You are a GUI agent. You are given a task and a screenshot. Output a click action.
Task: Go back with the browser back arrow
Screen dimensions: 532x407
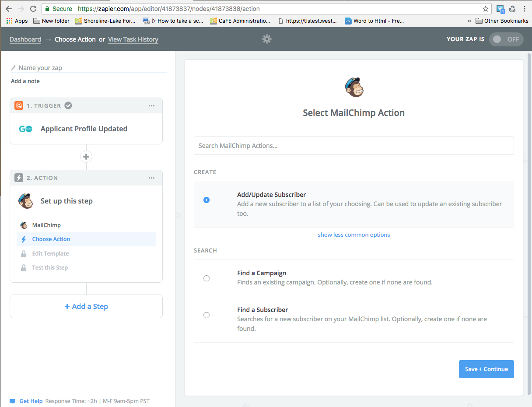pos(9,9)
